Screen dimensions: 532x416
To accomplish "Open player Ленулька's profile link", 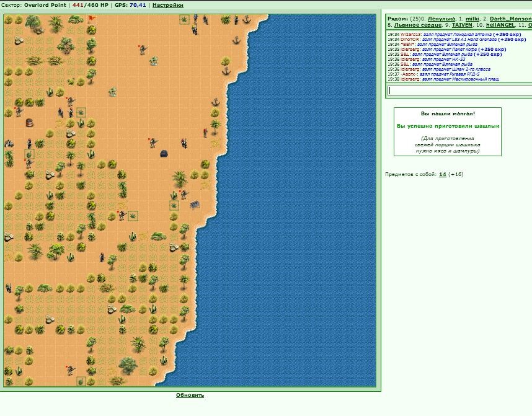I will click(441, 19).
